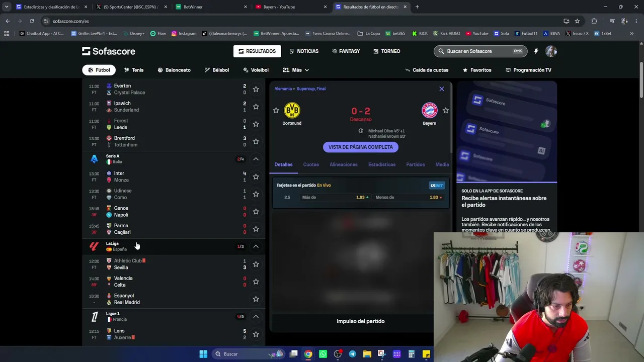Open OBS Studio from the taskbar

tap(338, 354)
